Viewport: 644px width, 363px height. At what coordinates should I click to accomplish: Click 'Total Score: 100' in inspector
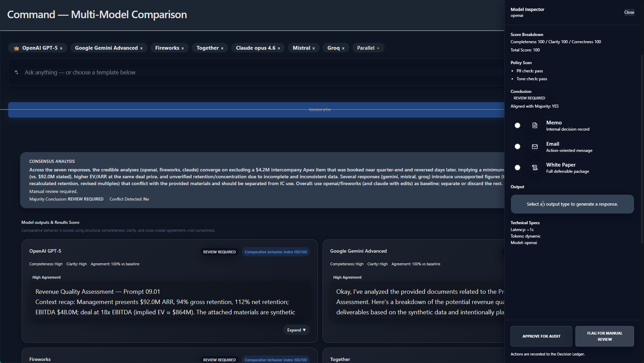[525, 50]
